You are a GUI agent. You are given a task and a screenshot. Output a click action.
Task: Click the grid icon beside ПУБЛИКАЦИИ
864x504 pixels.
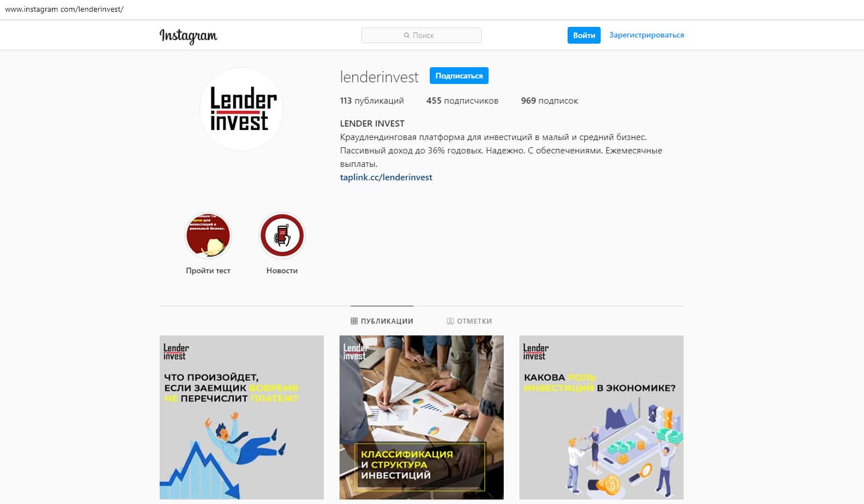point(354,321)
